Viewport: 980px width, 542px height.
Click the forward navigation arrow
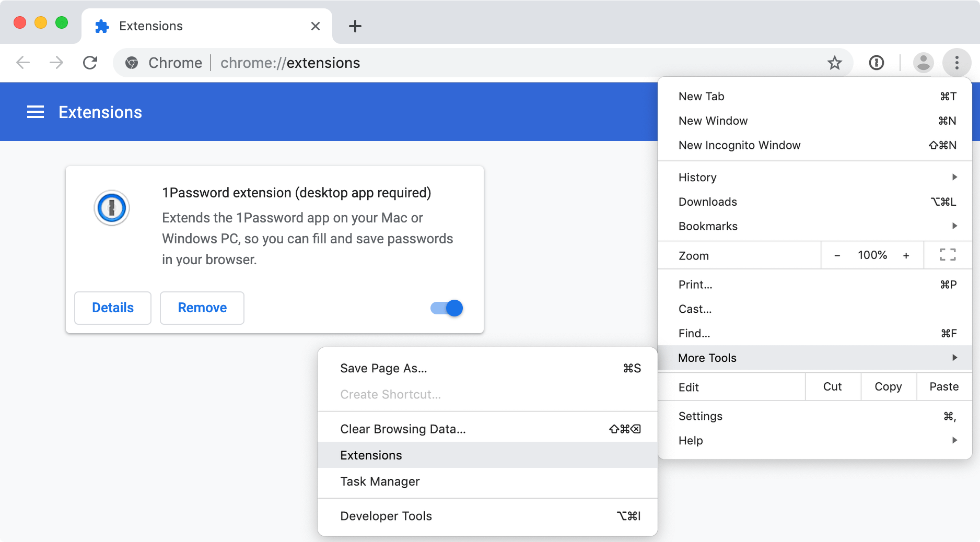tap(56, 63)
